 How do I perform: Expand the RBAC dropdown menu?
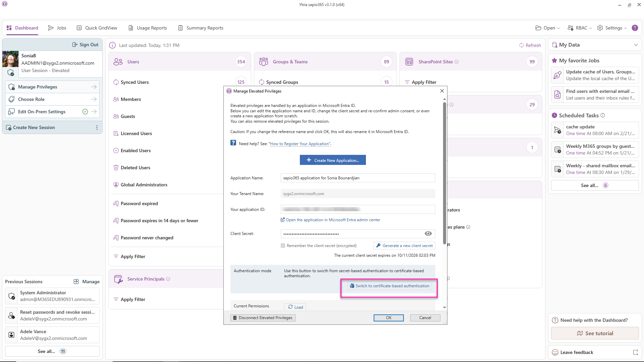click(580, 28)
